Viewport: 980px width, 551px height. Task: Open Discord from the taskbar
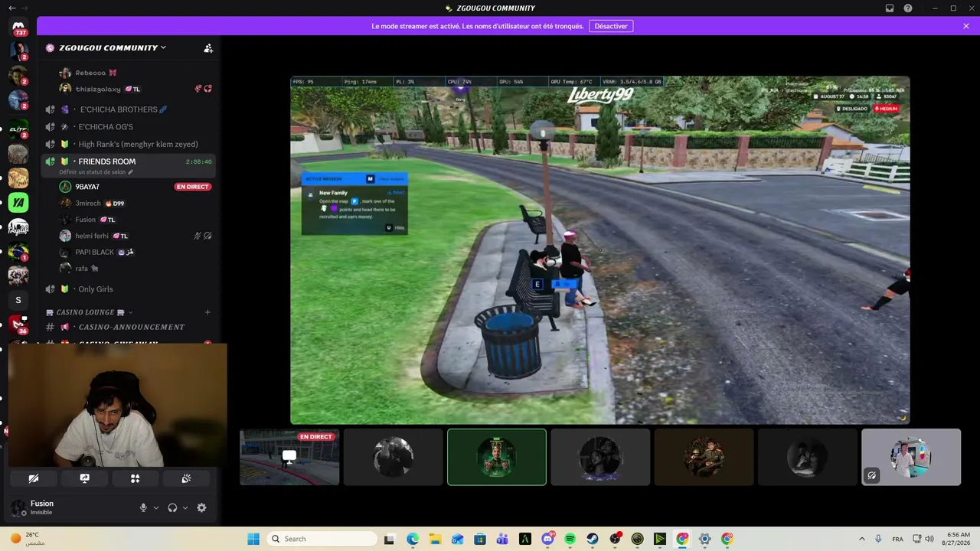[548, 539]
